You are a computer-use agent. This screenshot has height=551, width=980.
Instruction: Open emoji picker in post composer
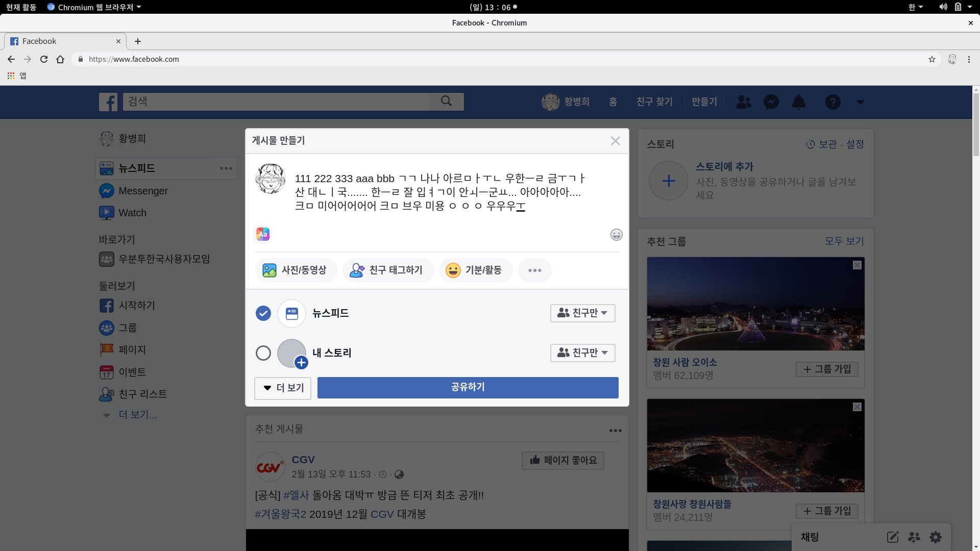[x=616, y=235]
